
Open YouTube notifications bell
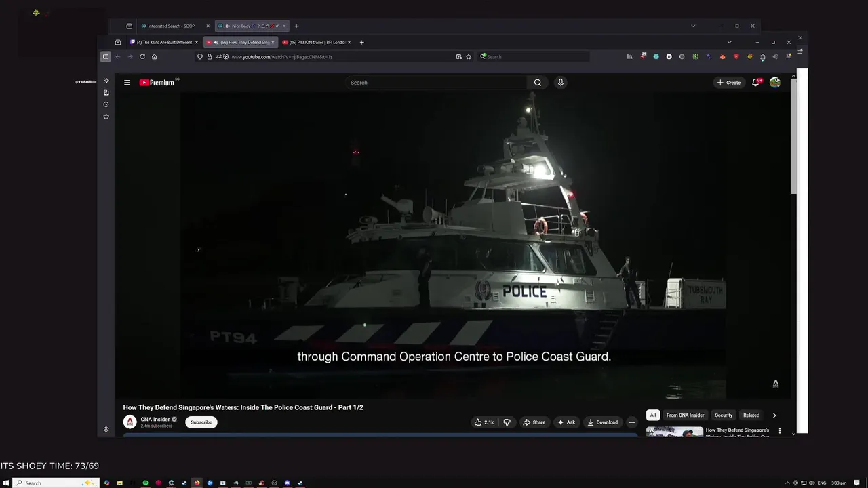755,83
